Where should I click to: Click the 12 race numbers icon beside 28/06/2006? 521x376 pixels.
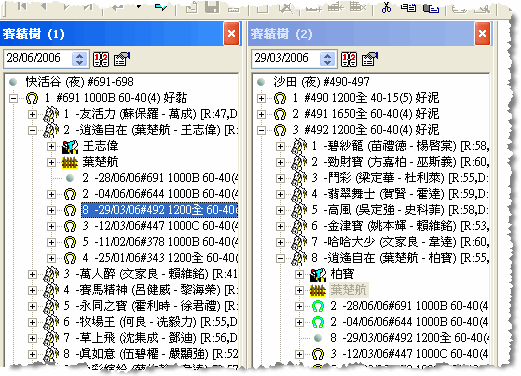click(x=101, y=59)
